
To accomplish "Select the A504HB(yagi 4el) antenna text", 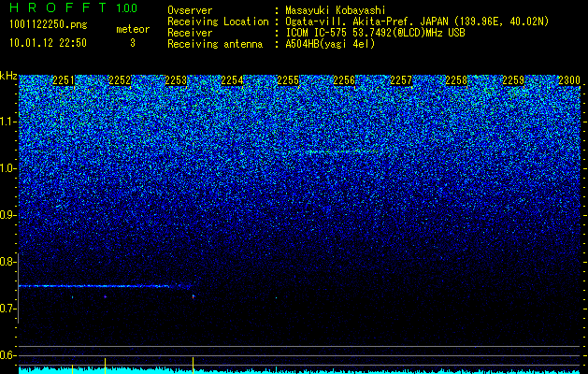I will click(x=330, y=44).
